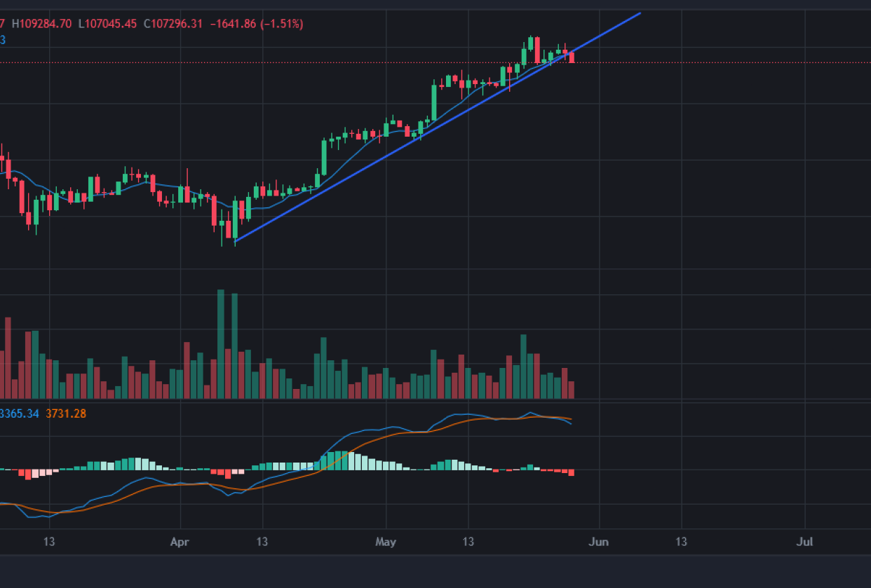The height and width of the screenshot is (588, 871).
Task: Click the orange signal value 3731.28
Action: pyautogui.click(x=66, y=413)
